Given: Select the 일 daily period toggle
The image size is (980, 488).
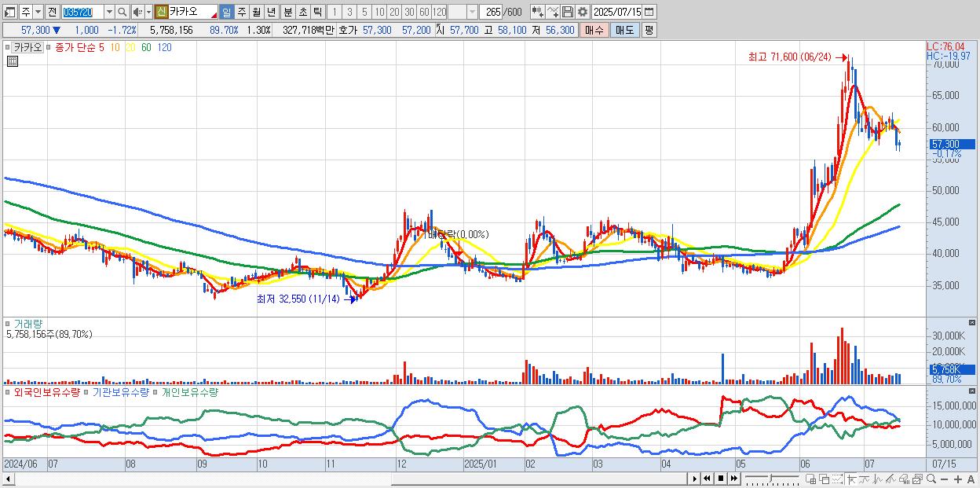Looking at the screenshot, I should [226, 13].
